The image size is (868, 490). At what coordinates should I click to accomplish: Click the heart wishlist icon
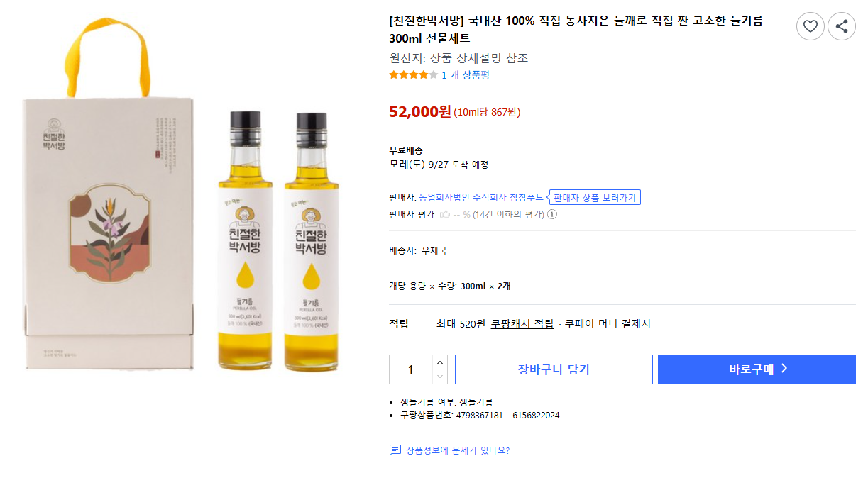click(x=810, y=27)
